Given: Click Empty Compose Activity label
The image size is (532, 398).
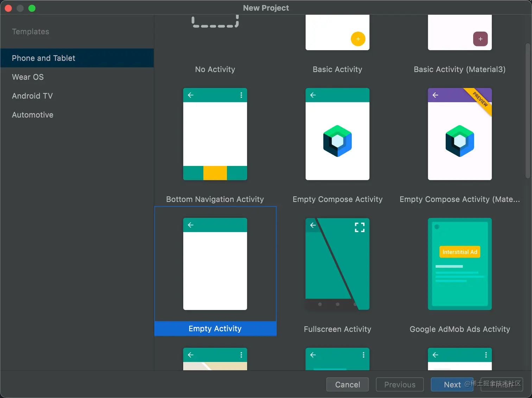Looking at the screenshot, I should tap(337, 199).
